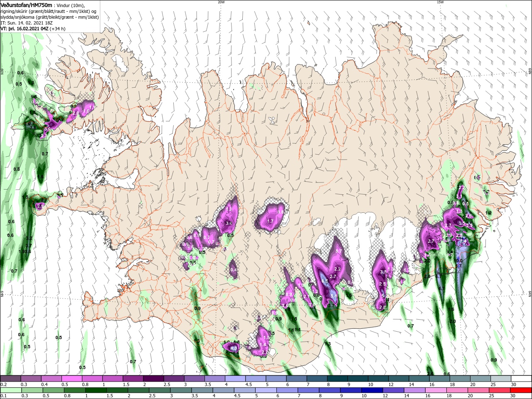Pick the 0.1 pale green swatch in the bottom rain scale

pos(10,390)
